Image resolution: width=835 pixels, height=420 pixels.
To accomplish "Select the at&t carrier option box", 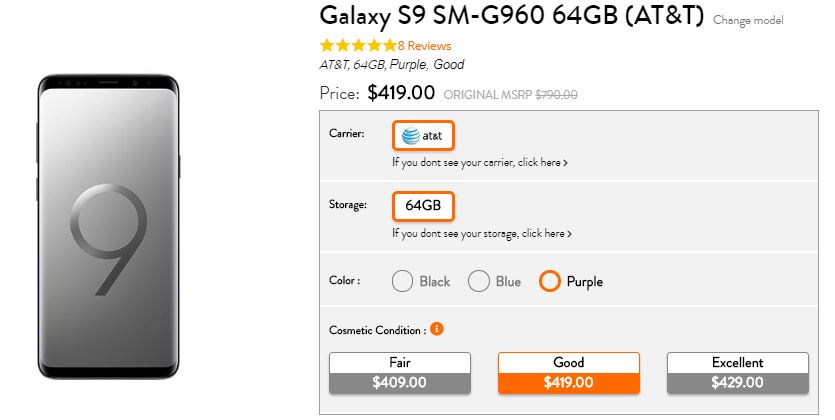I will pyautogui.click(x=423, y=135).
